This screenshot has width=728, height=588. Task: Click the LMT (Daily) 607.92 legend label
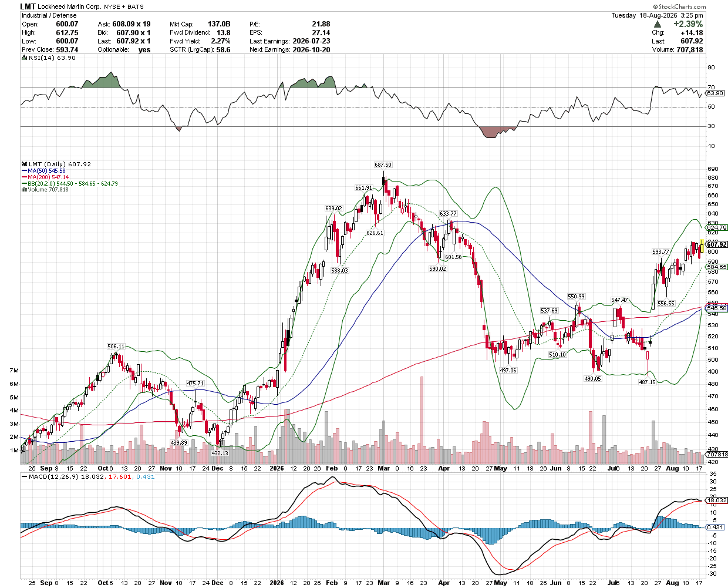(x=60, y=164)
